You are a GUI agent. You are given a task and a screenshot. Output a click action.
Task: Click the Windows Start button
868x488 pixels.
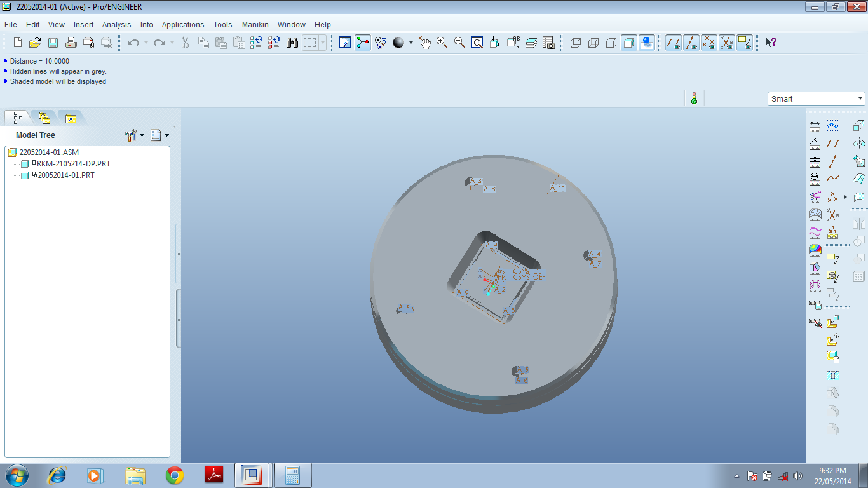coord(17,475)
